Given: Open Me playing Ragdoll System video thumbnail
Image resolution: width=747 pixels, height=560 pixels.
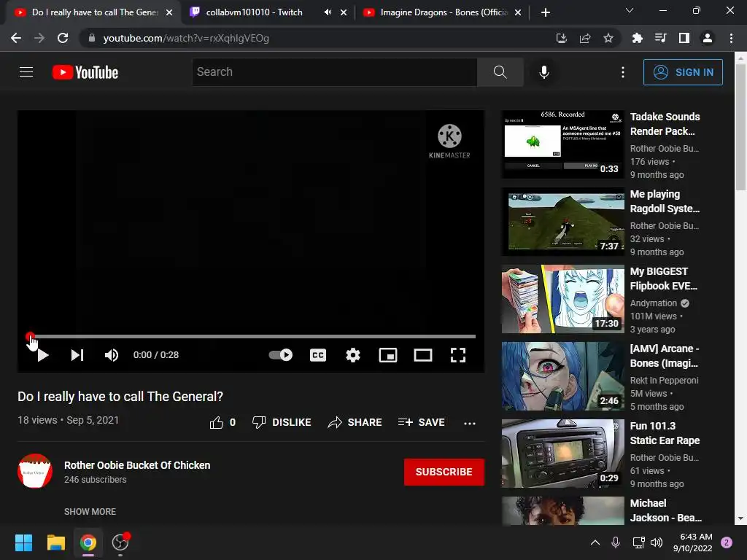Looking at the screenshot, I should [x=562, y=222].
